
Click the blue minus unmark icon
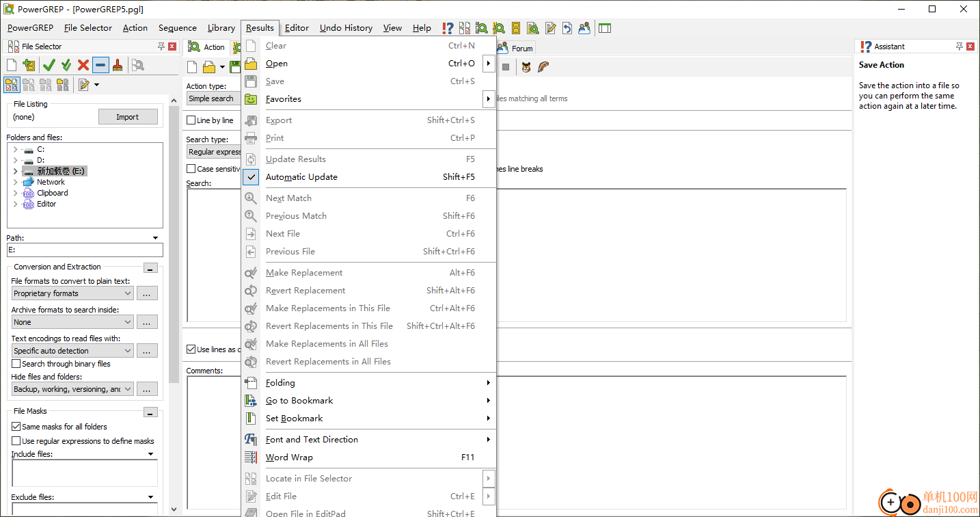click(101, 65)
